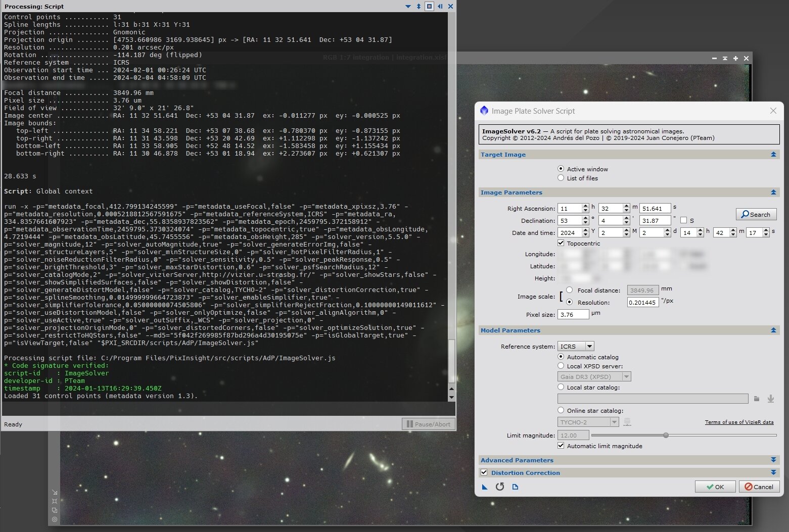Close the Image Plate Solver Script dialog

tap(773, 111)
